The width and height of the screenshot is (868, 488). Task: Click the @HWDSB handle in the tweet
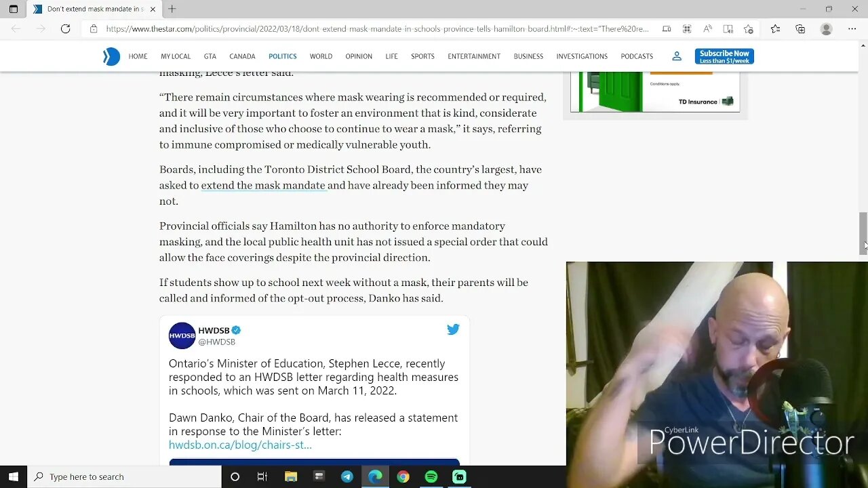(x=217, y=342)
